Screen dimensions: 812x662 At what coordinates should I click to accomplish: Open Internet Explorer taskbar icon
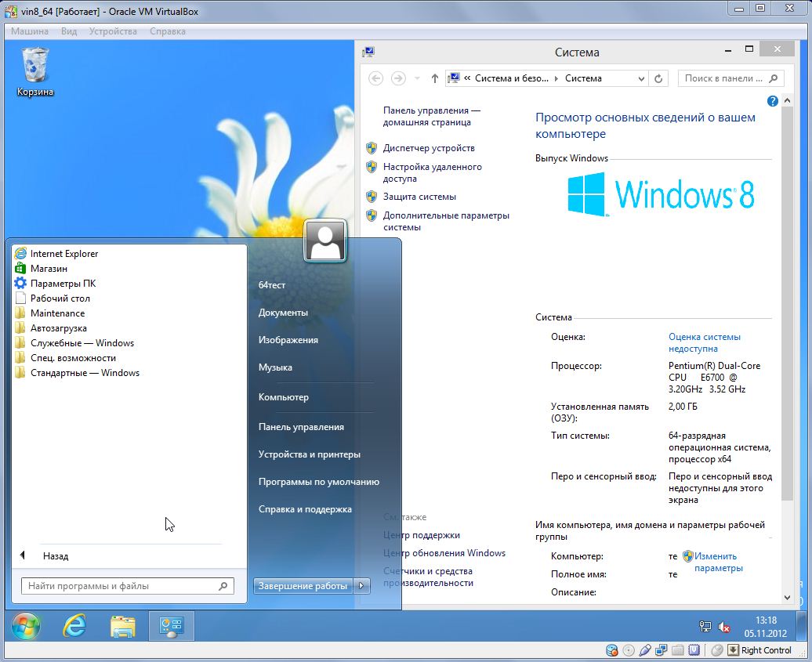click(x=74, y=626)
